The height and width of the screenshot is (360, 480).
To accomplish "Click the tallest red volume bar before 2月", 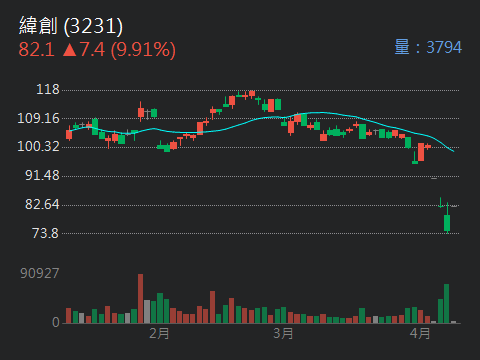I will (x=141, y=299).
